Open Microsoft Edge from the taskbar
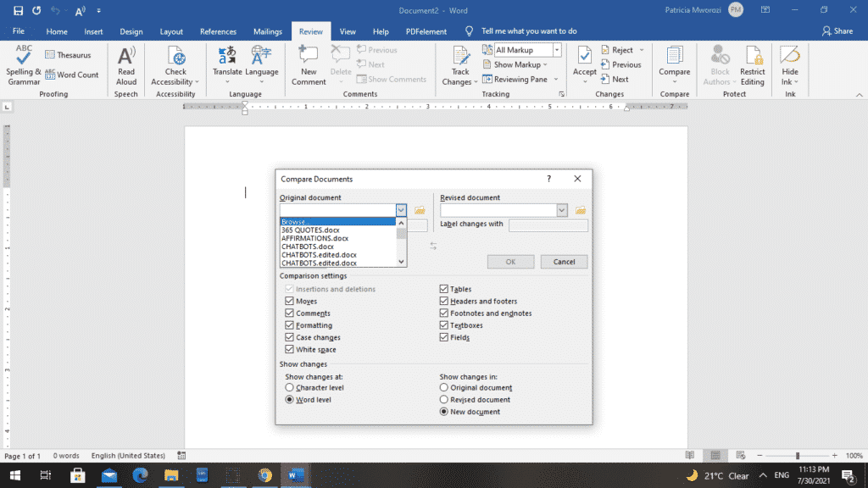868x488 pixels. click(140, 475)
